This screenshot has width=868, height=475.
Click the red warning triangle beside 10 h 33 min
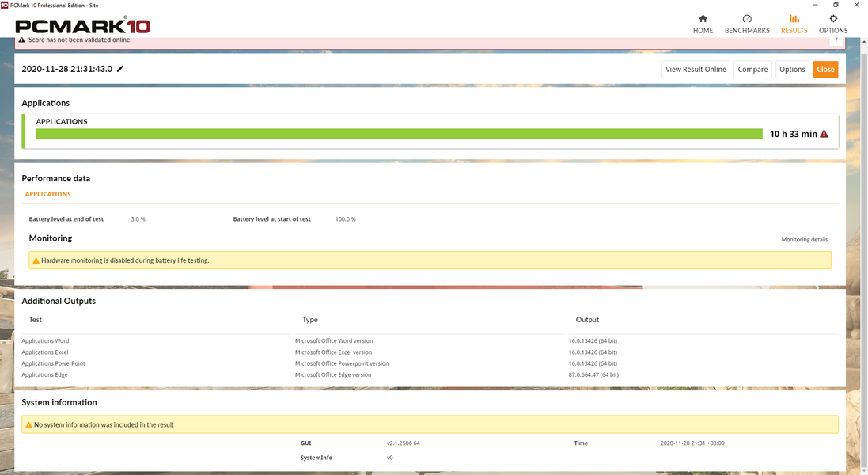tap(824, 134)
